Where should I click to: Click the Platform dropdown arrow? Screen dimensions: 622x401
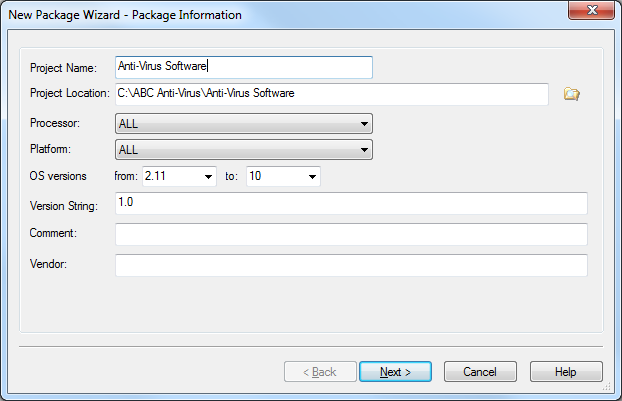point(364,150)
